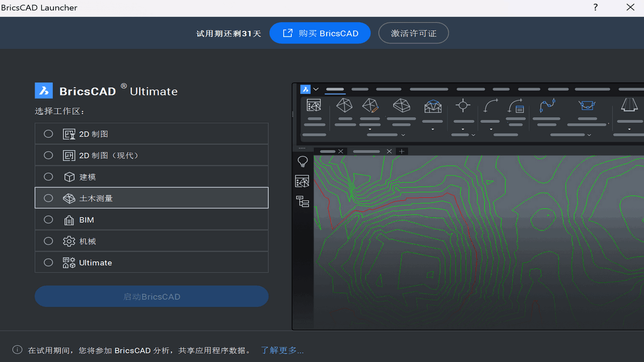644x362 pixels.
Task: Open the chevron dropdown beside the BricsCAD logo
Action: pyautogui.click(x=316, y=88)
